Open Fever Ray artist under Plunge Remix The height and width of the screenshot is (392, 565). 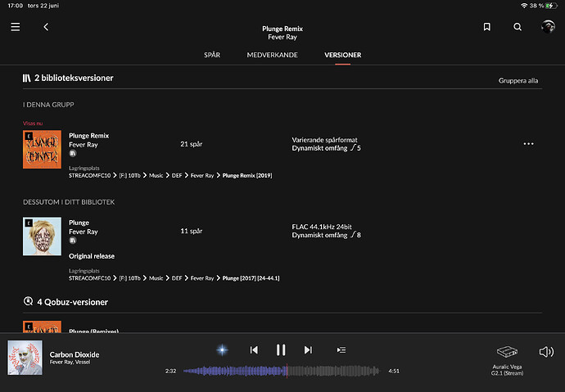(x=84, y=145)
